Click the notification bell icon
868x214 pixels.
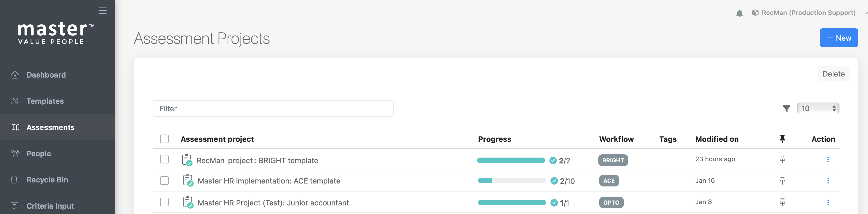[x=739, y=13]
